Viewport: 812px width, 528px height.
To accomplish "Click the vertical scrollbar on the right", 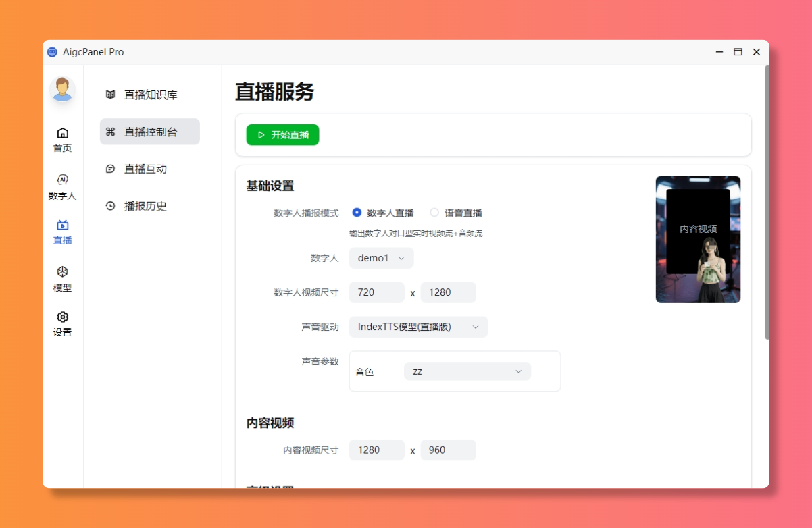I will coord(767,203).
